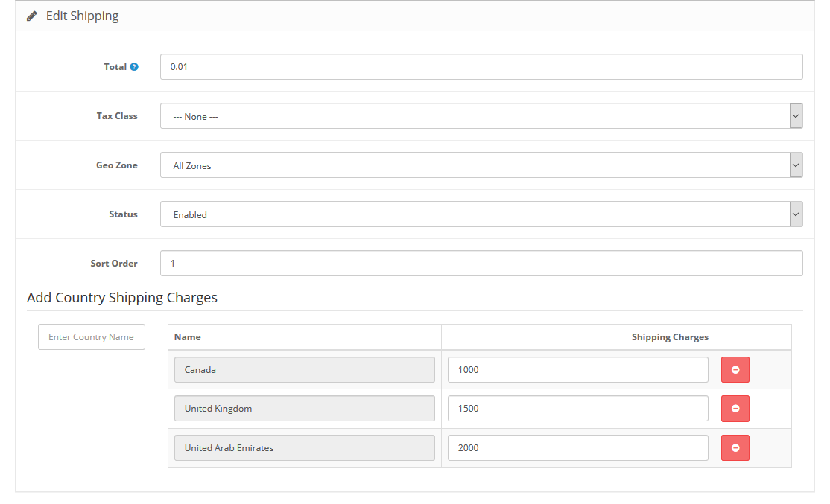Click the United Kingdom country name field

click(x=305, y=408)
